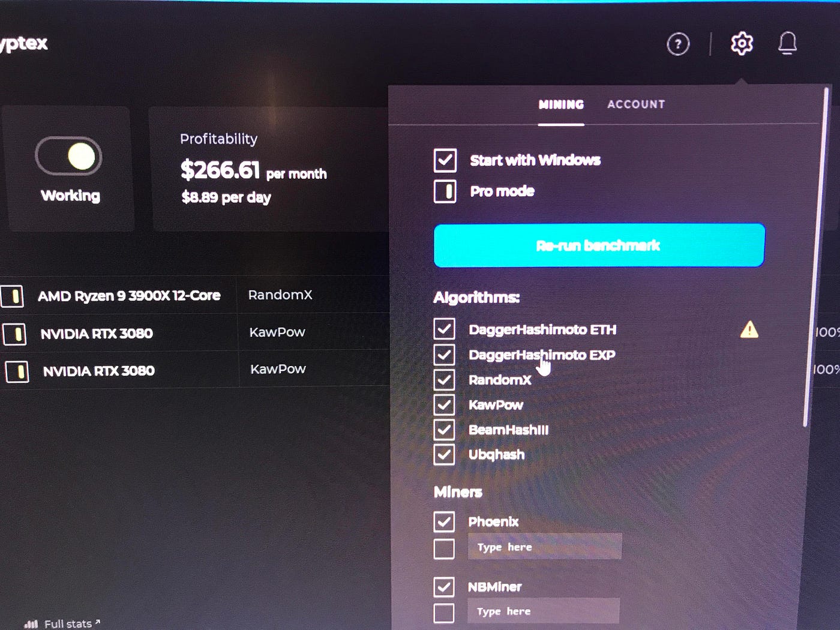Select the AMD Ryzen 9 3900X 12-Core label

click(129, 296)
